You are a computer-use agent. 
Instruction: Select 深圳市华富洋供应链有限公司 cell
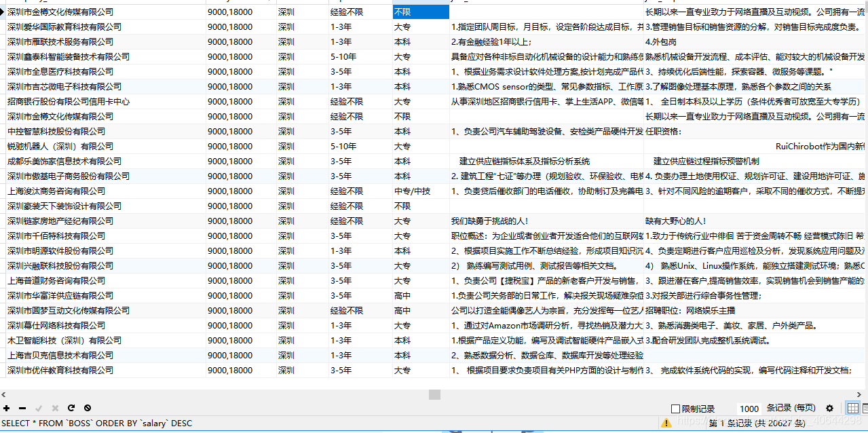coord(105,295)
